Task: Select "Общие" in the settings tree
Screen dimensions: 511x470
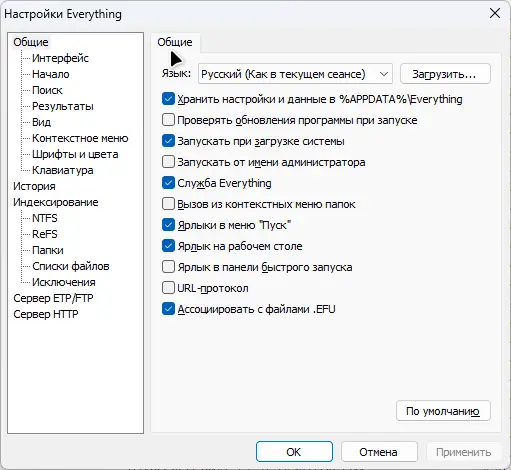Action: pyautogui.click(x=31, y=42)
